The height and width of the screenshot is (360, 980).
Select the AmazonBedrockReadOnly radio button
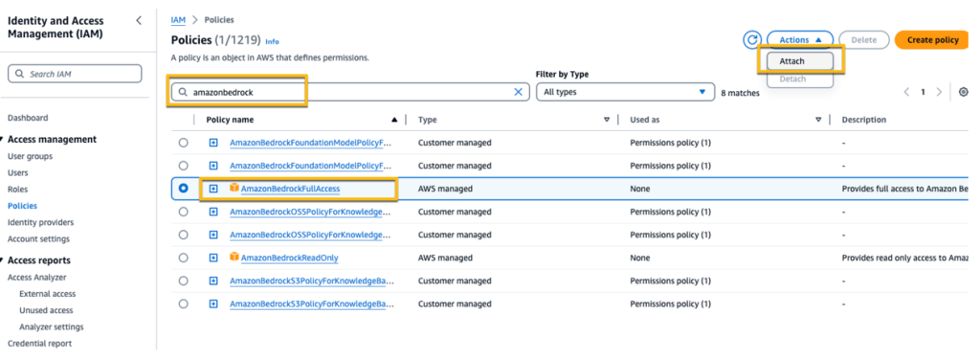(x=183, y=258)
